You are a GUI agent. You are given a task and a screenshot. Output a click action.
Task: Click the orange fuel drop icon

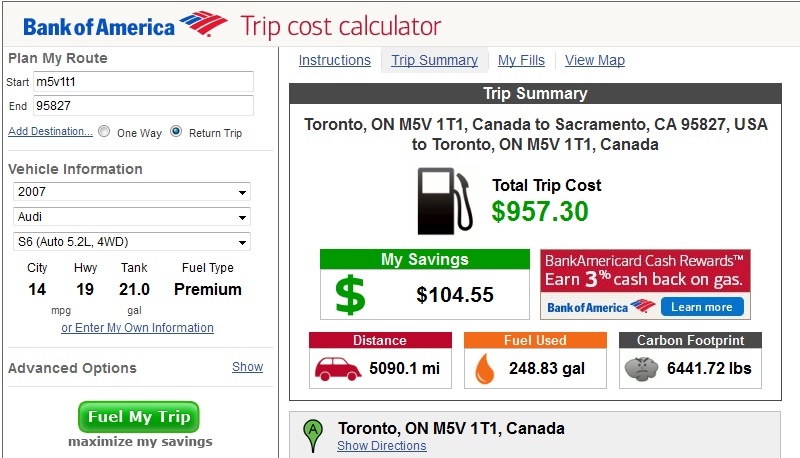point(485,368)
